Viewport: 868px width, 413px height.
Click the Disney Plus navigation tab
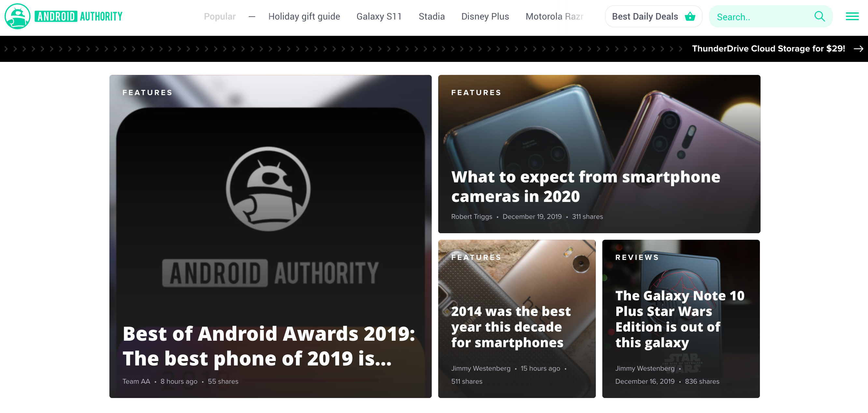[x=485, y=16]
